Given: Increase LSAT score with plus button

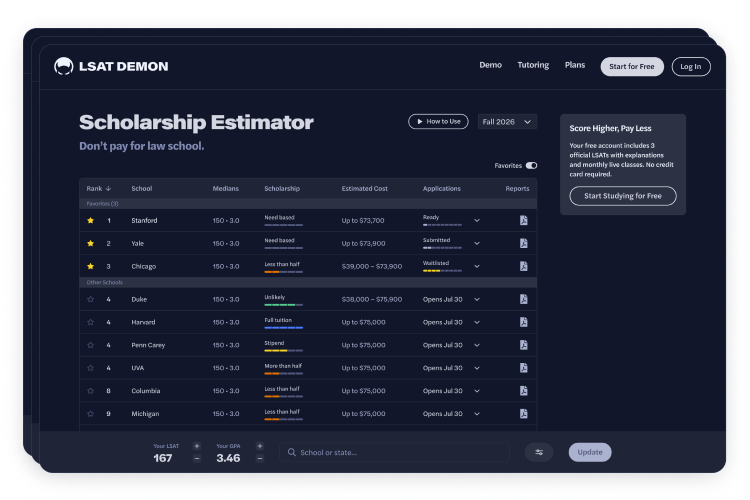Looking at the screenshot, I should (197, 446).
